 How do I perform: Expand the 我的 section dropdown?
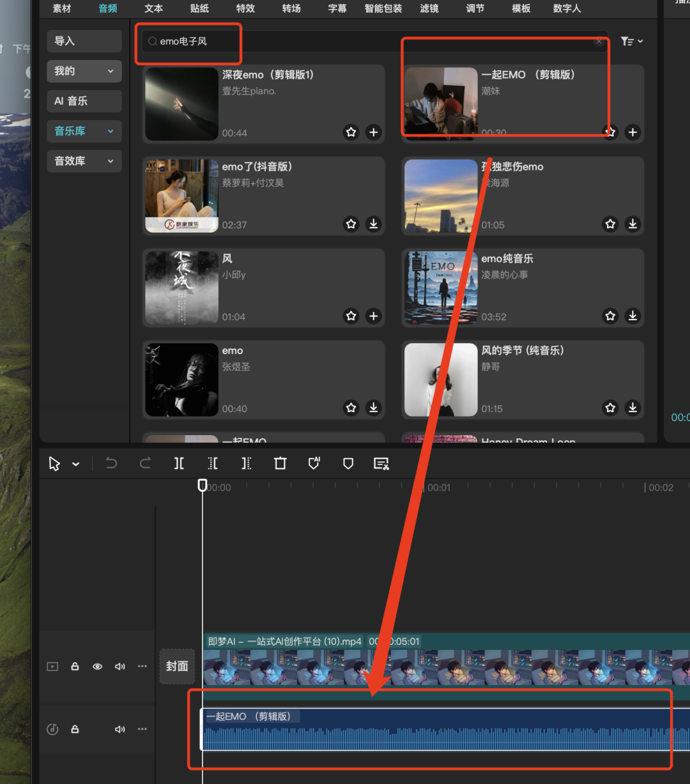(109, 71)
